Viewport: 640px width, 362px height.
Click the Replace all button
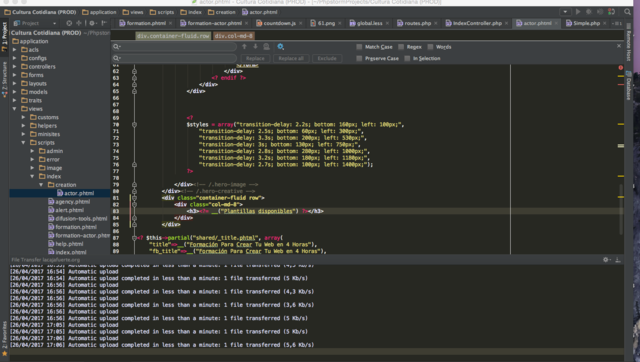[291, 58]
